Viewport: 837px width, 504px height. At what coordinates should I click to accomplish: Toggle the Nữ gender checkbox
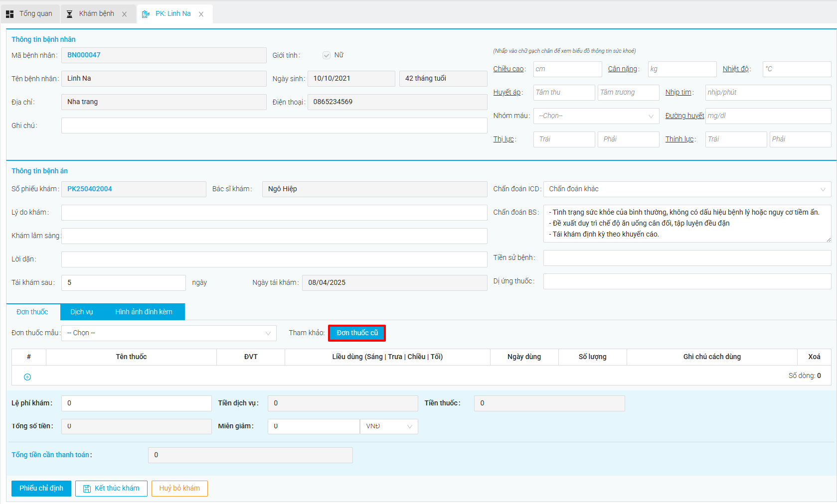pyautogui.click(x=327, y=55)
